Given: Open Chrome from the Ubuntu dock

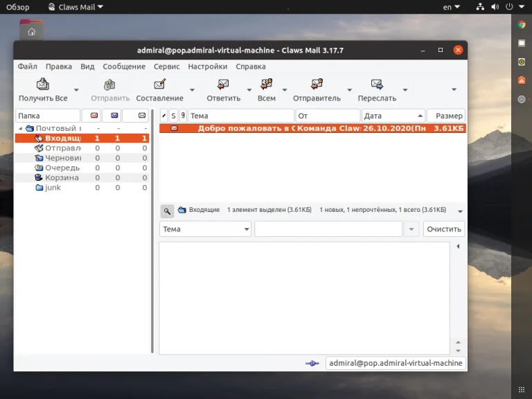Looking at the screenshot, I should pos(522,25).
